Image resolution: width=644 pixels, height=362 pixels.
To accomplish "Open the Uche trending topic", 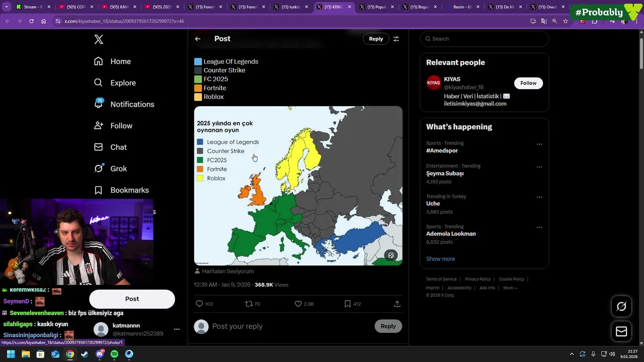I will 433,204.
